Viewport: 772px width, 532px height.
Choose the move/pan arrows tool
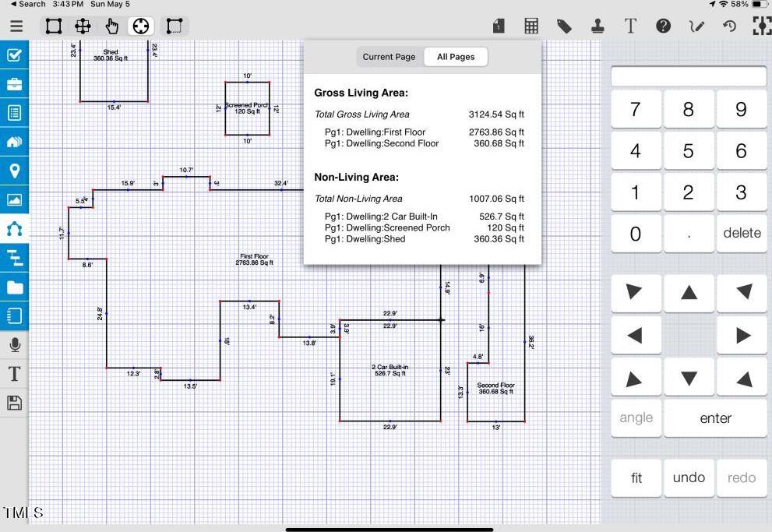pos(83,26)
